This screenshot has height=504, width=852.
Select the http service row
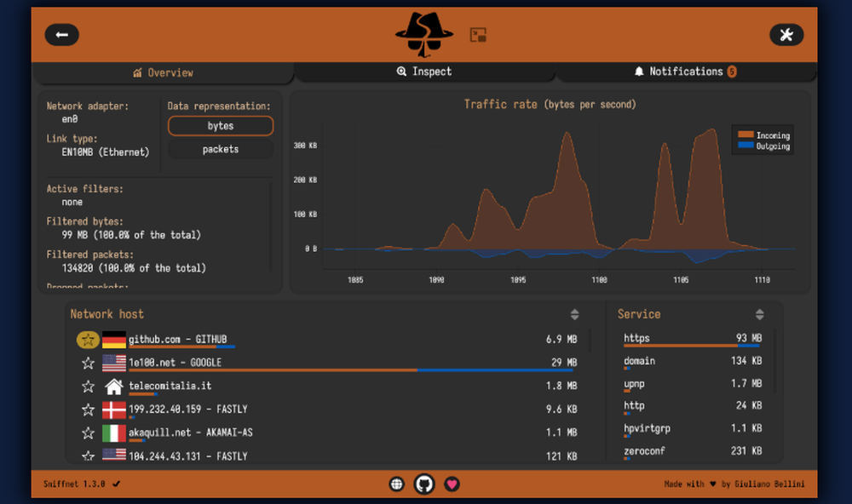[692, 406]
